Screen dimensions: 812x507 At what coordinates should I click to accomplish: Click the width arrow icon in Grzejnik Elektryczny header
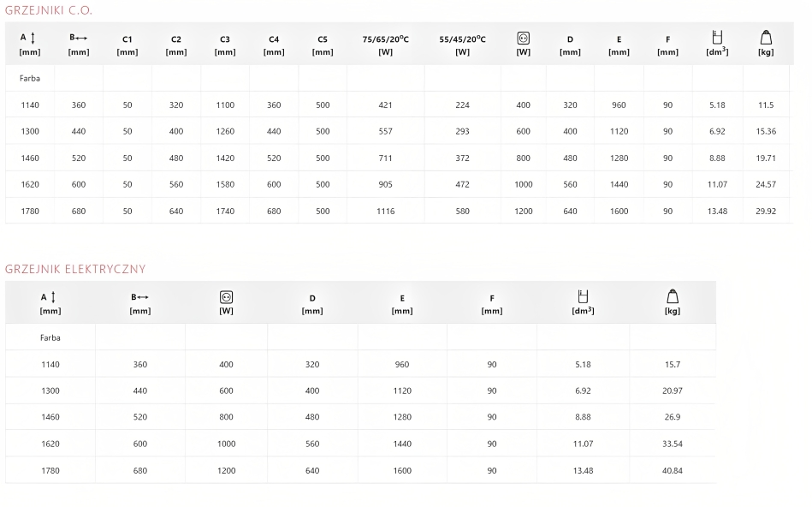144,297
